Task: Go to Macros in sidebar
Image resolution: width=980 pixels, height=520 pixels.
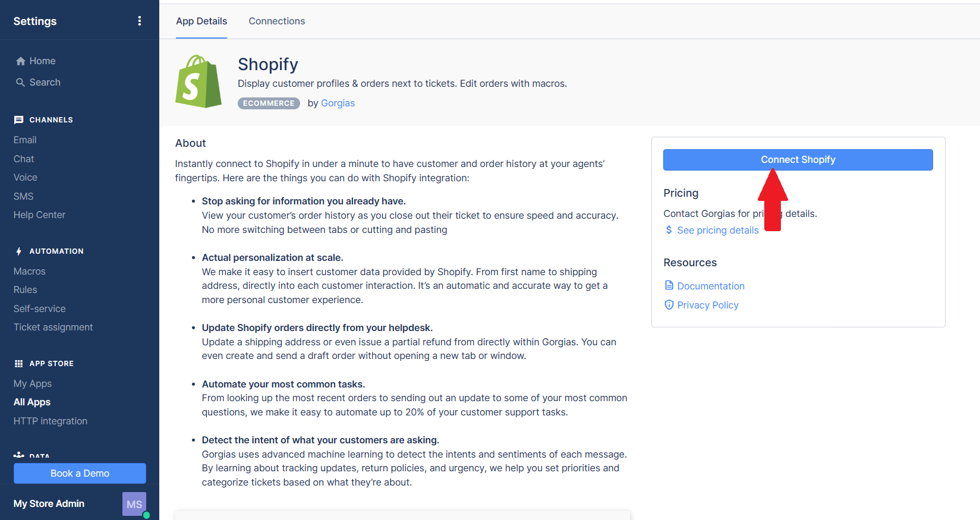Action: pyautogui.click(x=30, y=272)
